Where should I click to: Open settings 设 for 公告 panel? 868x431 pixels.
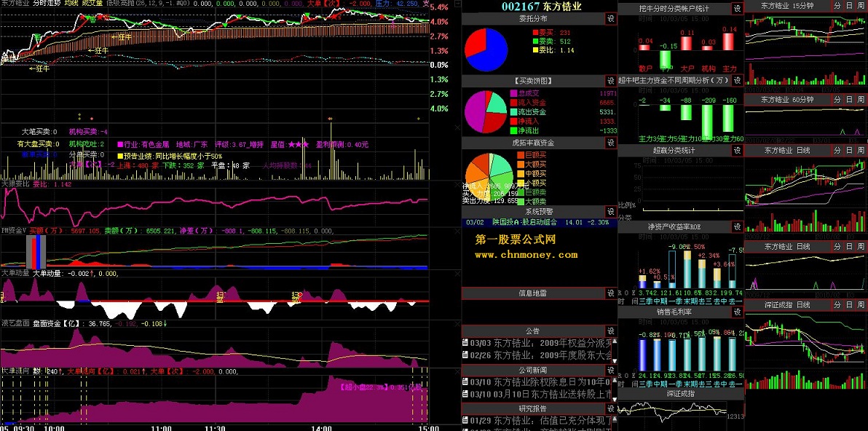coord(611,331)
